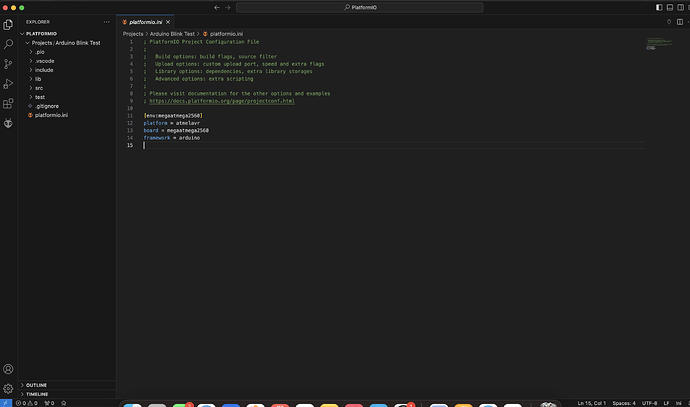Change indentation via Spaces: 4
Image resolution: width=690 pixels, height=407 pixels.
[624, 403]
